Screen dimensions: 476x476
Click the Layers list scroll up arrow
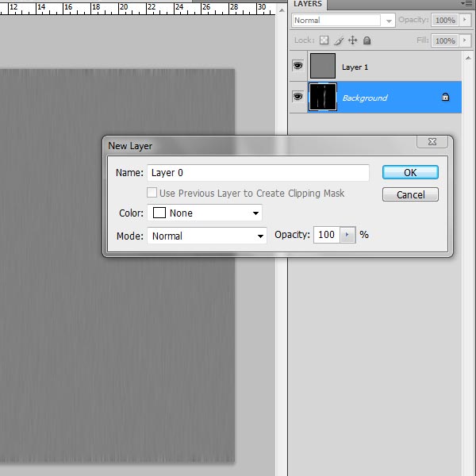coord(468,58)
